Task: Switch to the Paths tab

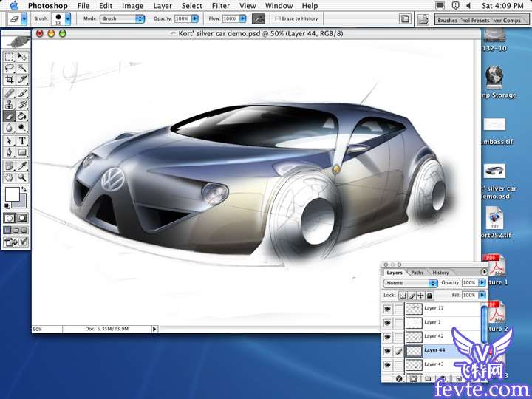Action: tap(417, 273)
